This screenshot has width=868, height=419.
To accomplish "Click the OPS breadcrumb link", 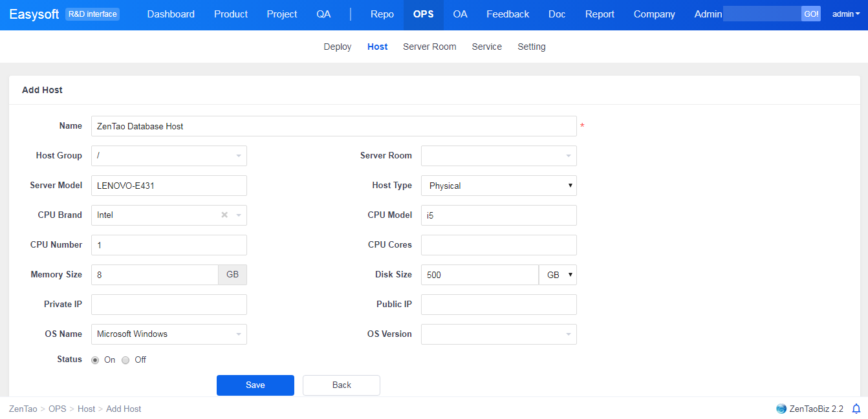I will (x=58, y=409).
